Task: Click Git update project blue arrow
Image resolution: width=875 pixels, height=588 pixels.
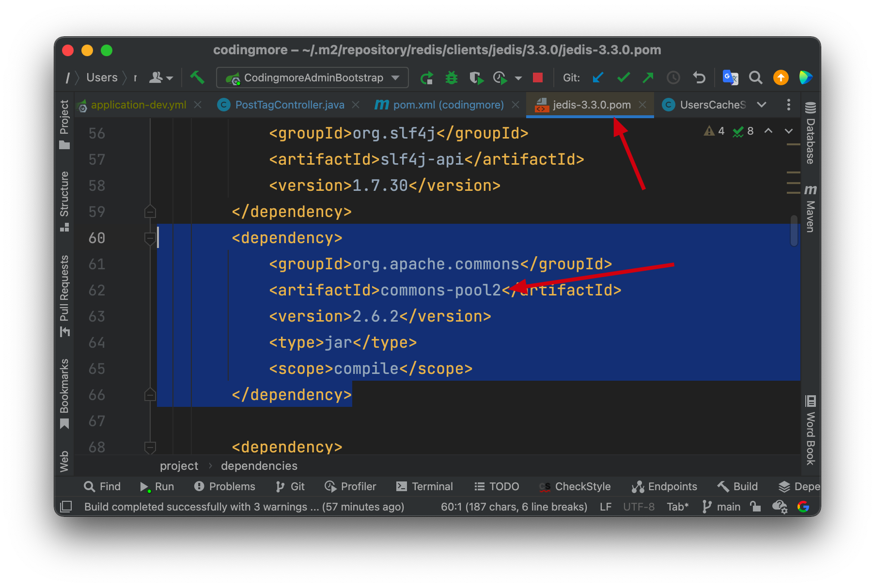Action: pyautogui.click(x=598, y=77)
